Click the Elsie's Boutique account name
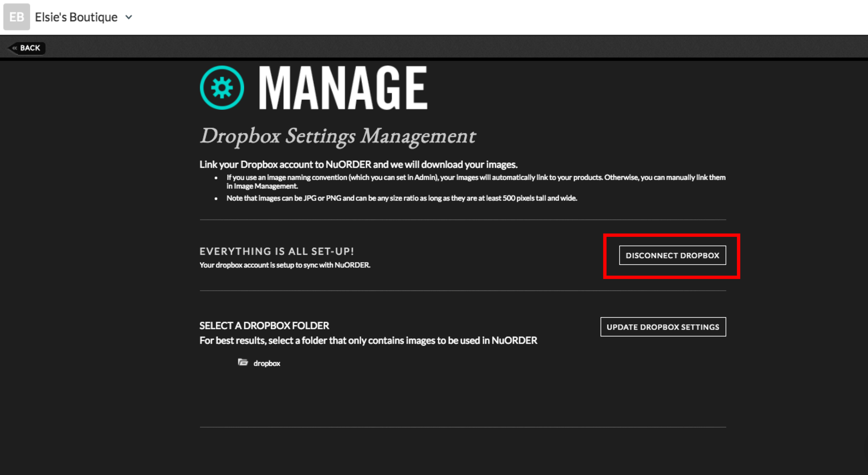The image size is (868, 475). tap(76, 17)
